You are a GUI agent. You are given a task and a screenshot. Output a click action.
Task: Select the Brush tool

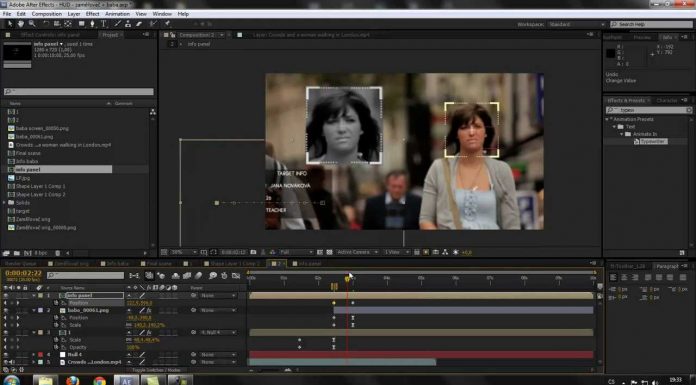(x=118, y=24)
